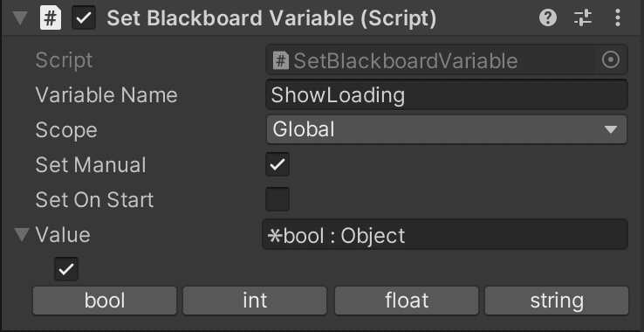This screenshot has width=644, height=332.
Task: Click the Variable Name field with ShowLoading
Action: coord(447,95)
